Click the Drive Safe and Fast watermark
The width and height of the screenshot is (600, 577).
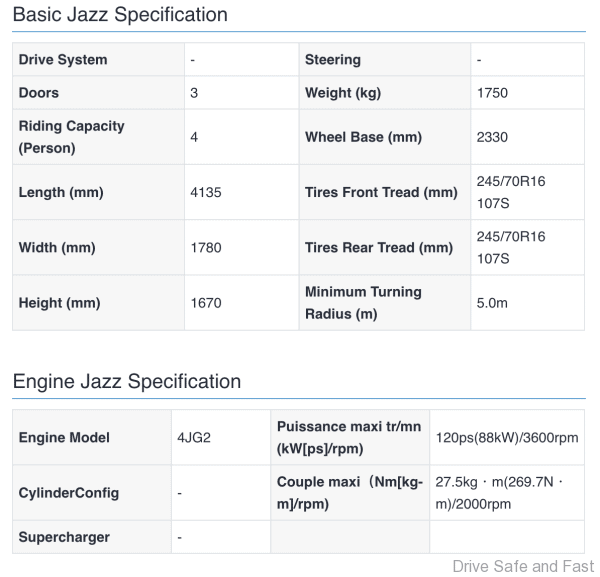coord(523,566)
